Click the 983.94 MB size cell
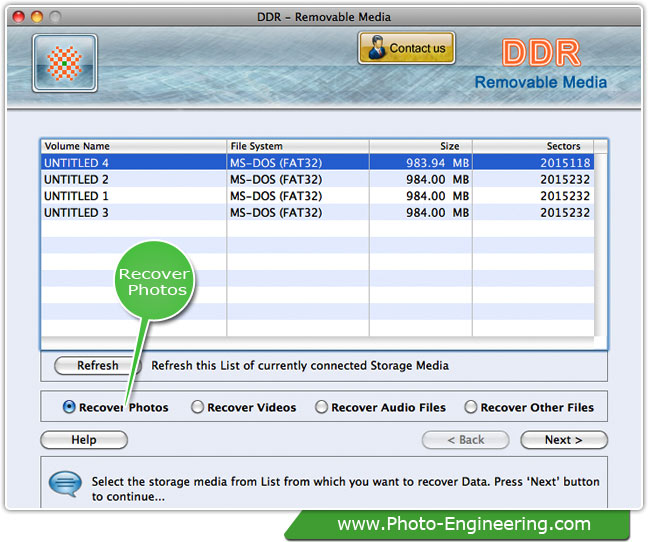648x542 pixels. point(421,162)
